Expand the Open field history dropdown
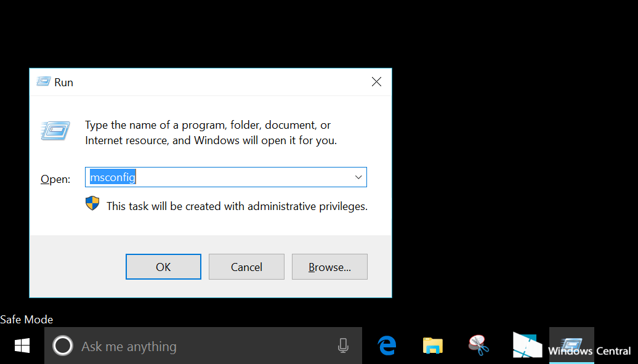The width and height of the screenshot is (638, 364). point(358,177)
